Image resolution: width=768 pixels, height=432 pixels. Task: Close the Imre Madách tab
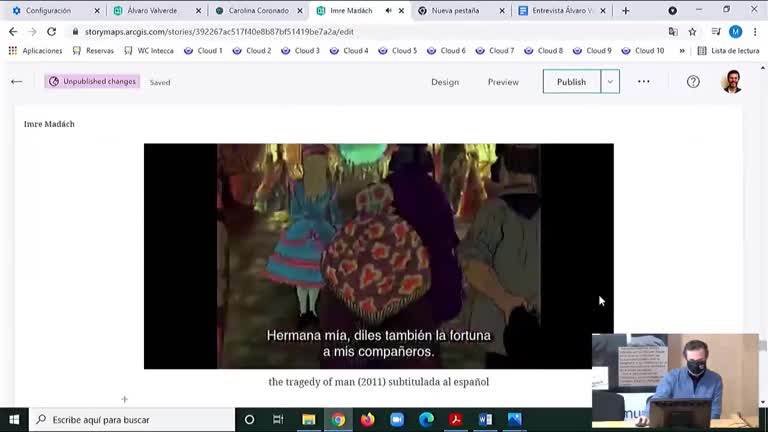point(402,10)
